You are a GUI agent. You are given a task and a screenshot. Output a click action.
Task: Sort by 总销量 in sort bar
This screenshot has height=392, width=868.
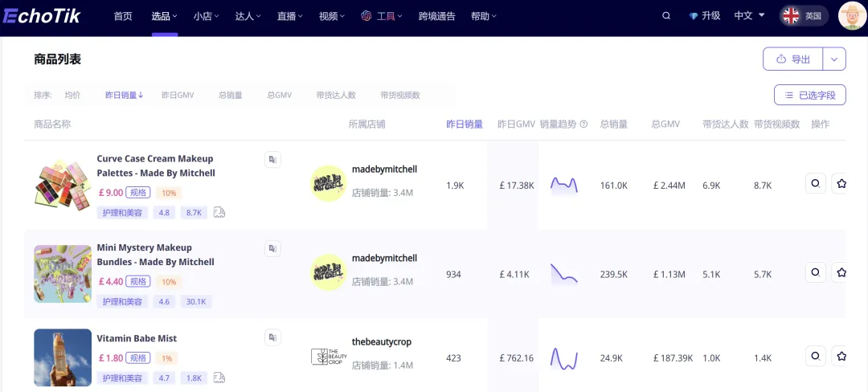pyautogui.click(x=231, y=95)
